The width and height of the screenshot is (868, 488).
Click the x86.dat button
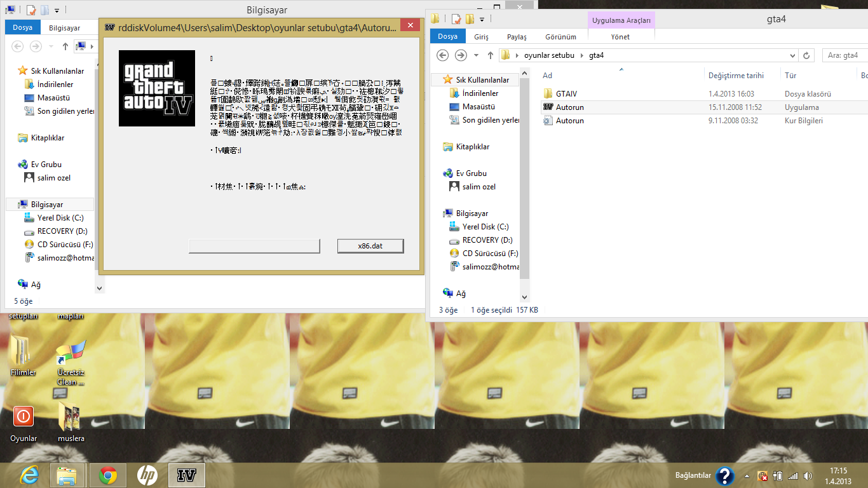[x=370, y=246]
